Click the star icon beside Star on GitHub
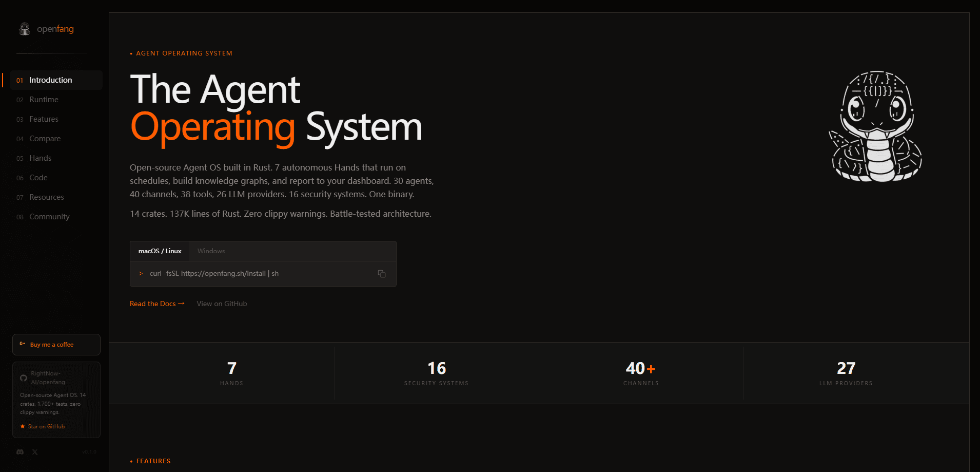The width and height of the screenshot is (980, 472). [23, 426]
